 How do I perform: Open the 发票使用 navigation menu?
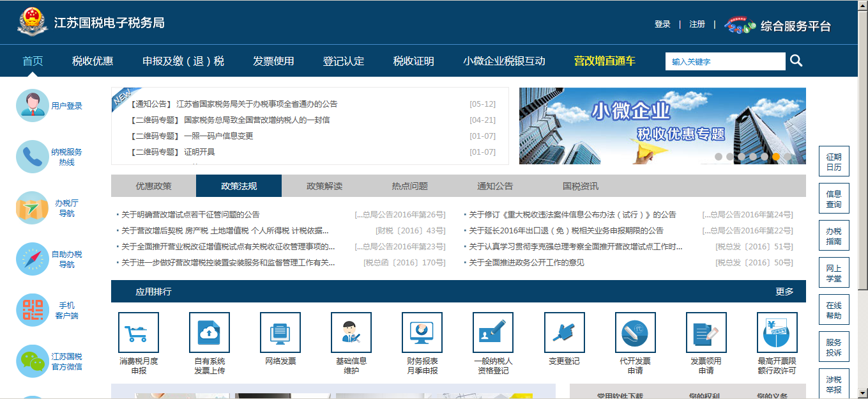275,61
